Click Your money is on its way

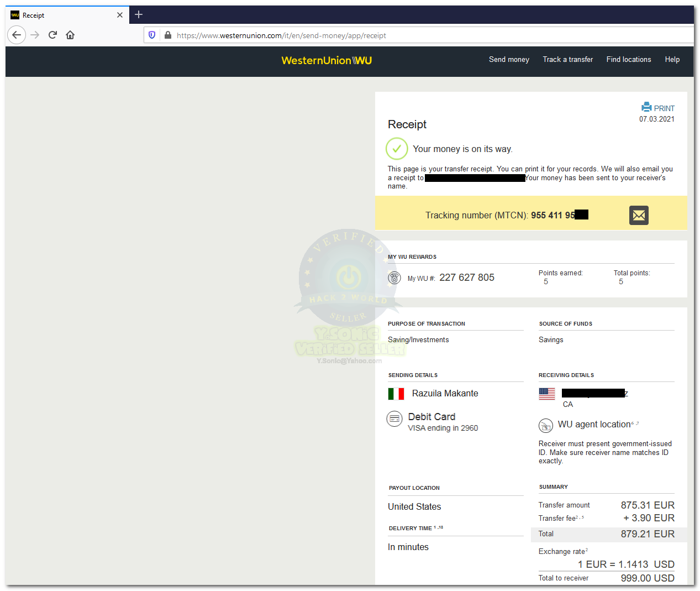[x=462, y=149]
